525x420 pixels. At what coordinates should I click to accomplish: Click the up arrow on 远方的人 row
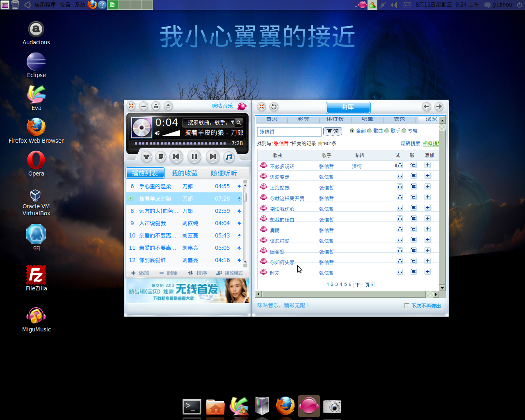coord(239,211)
